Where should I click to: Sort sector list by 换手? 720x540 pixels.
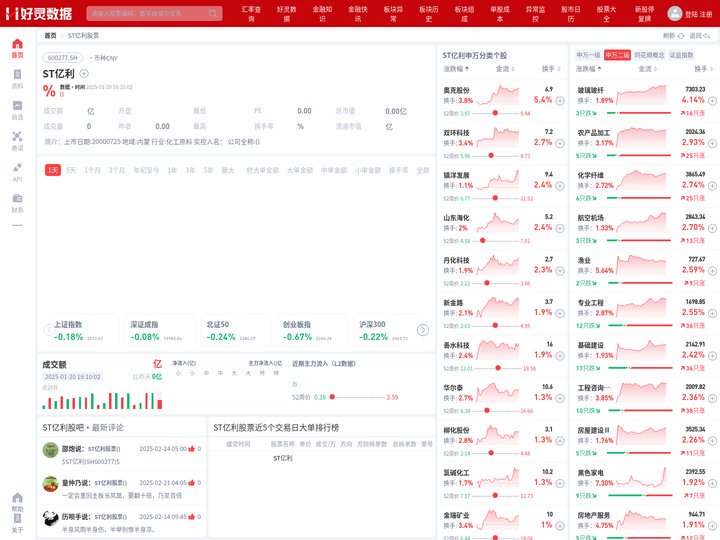[x=703, y=69]
